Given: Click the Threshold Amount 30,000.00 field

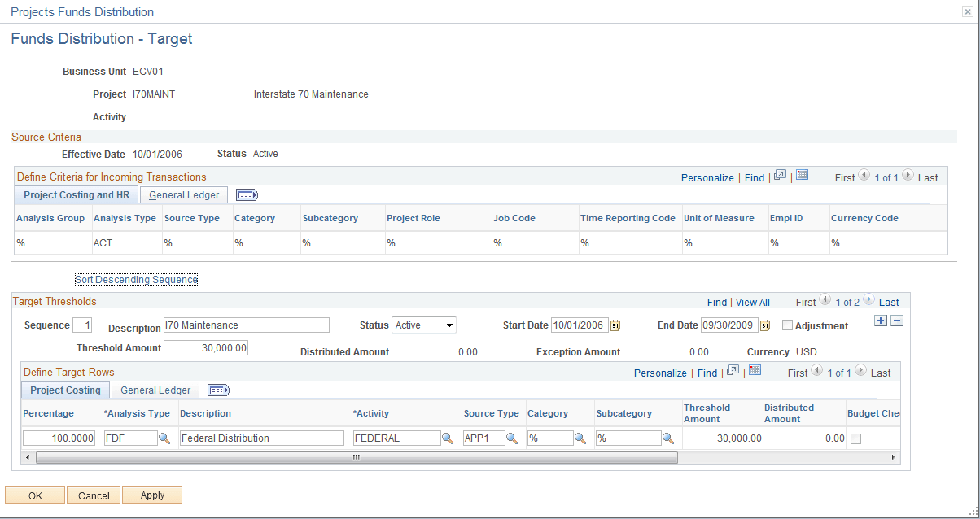Looking at the screenshot, I should click(x=206, y=348).
